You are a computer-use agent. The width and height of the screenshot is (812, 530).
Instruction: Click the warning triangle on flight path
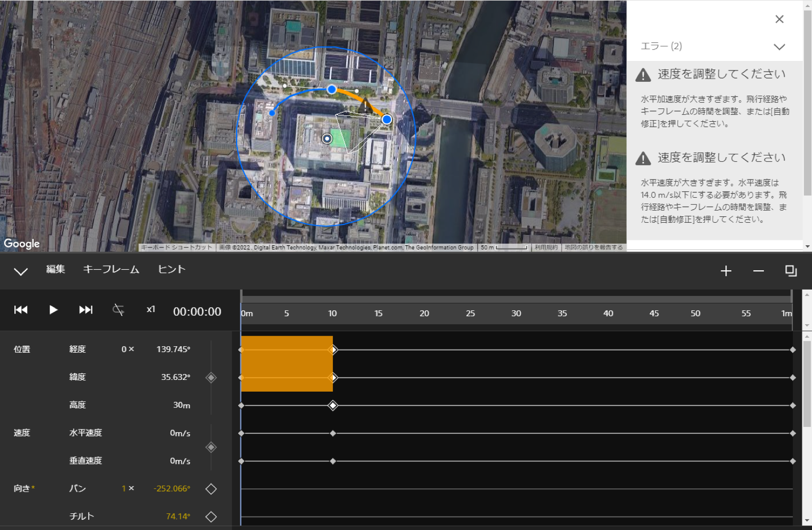[x=365, y=106]
